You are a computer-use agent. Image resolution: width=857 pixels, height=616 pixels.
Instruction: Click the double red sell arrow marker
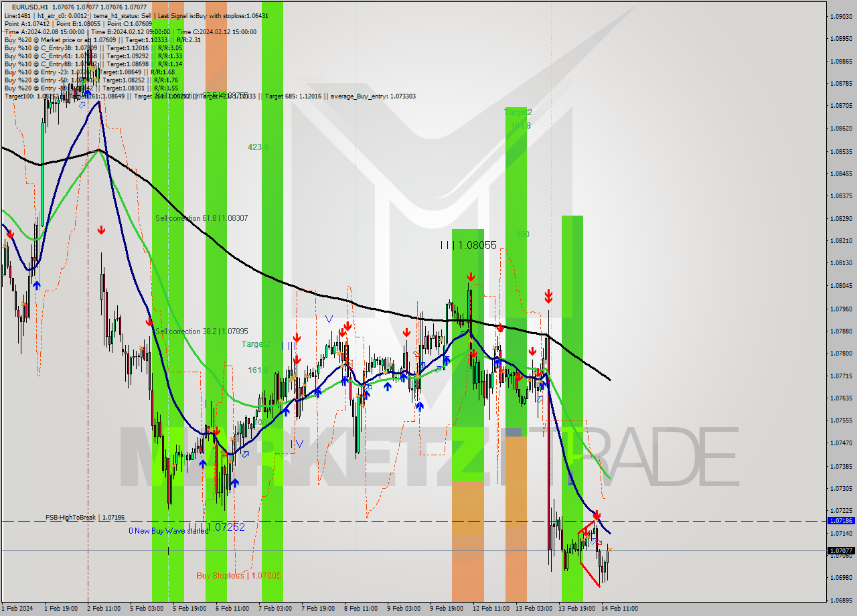(x=548, y=296)
